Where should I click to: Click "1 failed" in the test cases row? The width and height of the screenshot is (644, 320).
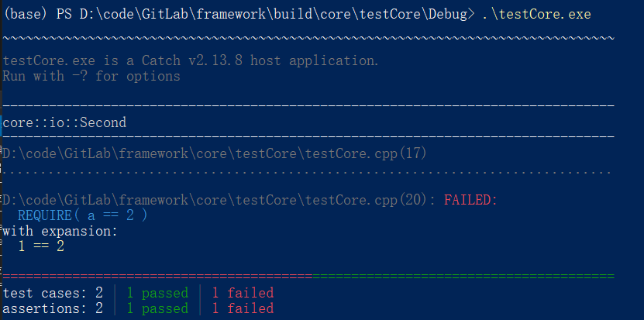[x=243, y=293]
